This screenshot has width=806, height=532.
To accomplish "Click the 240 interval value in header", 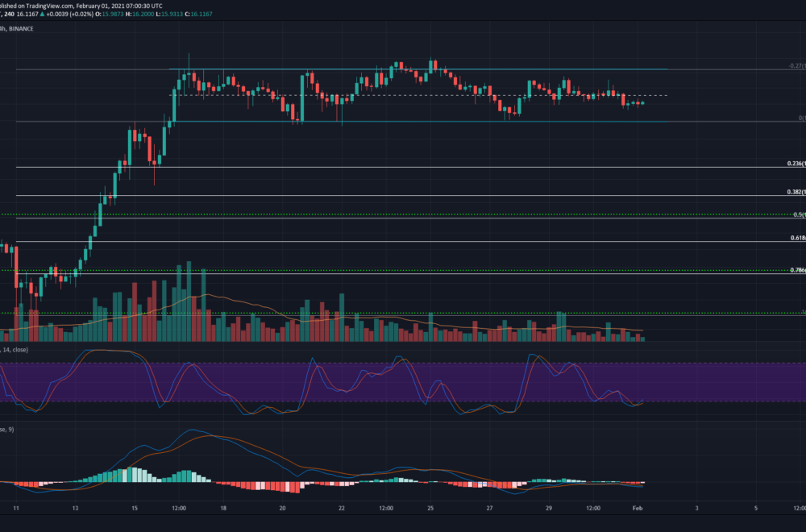I will 9,14.
